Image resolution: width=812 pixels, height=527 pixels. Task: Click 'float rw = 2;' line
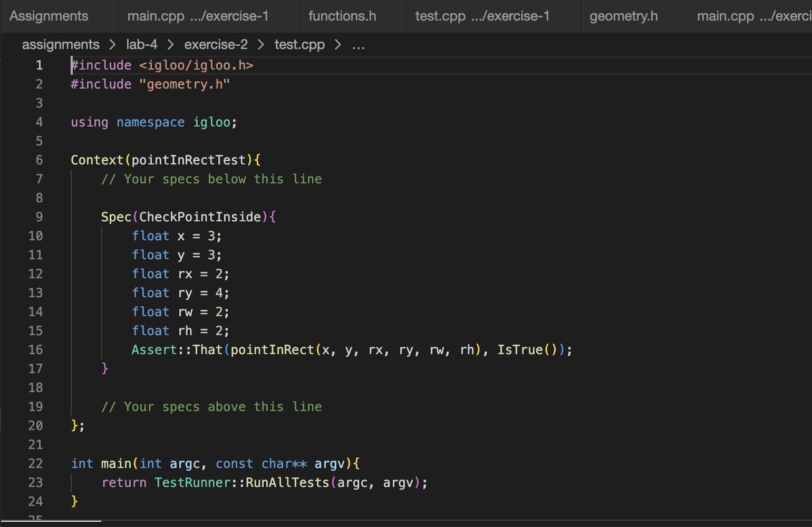click(x=180, y=312)
